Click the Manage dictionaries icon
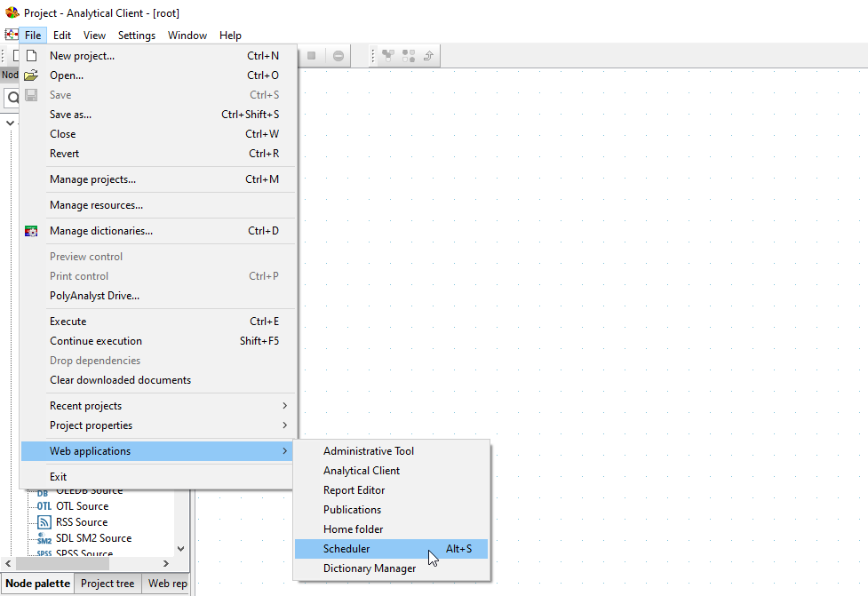This screenshot has width=868, height=596. [31, 231]
